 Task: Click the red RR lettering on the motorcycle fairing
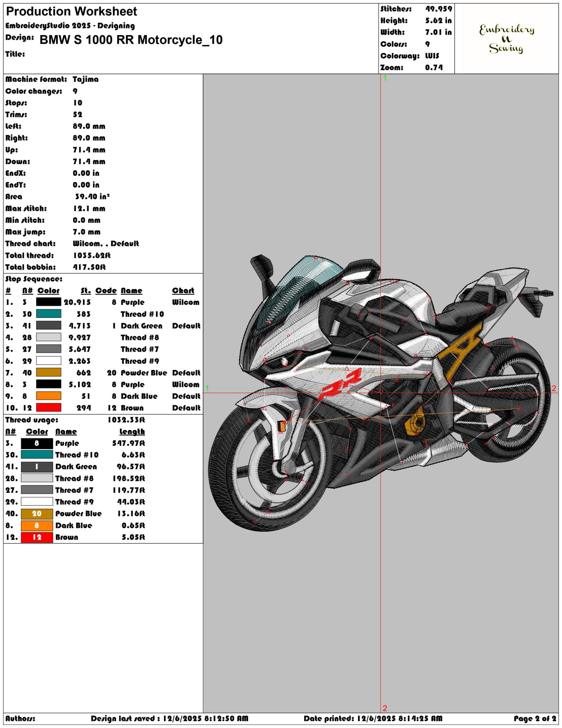click(x=340, y=384)
